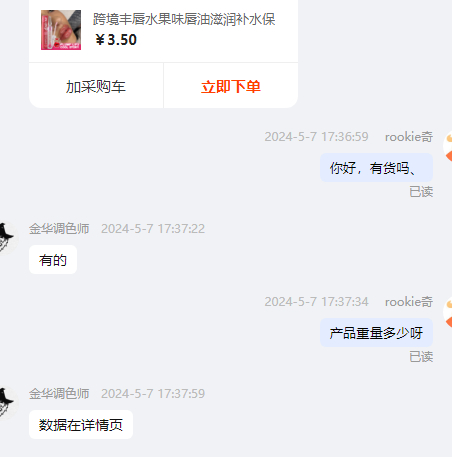Click timestamp 2024-5-7 17:37:59
Screen dimensions: 452x457
[153, 394]
